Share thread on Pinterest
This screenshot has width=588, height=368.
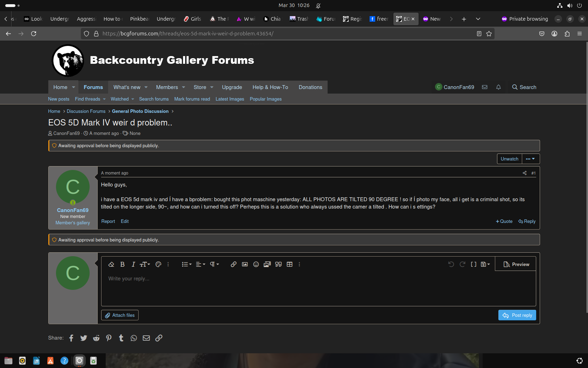click(109, 338)
